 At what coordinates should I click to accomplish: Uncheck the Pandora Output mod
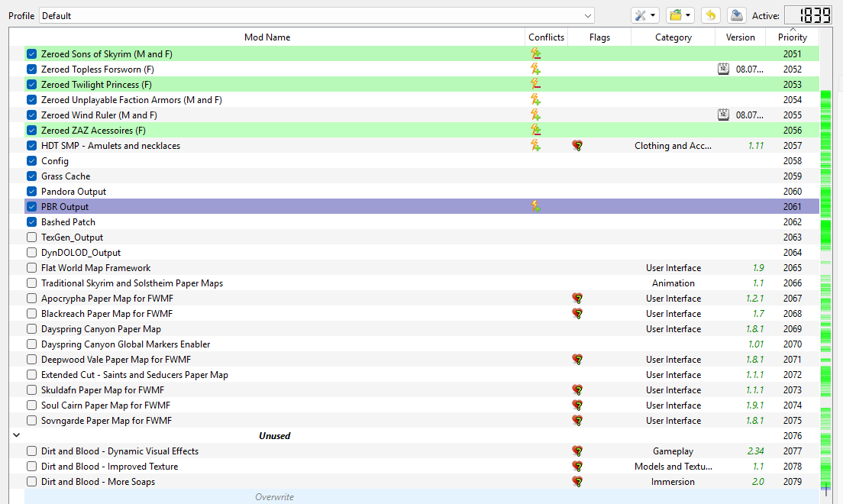coord(32,192)
